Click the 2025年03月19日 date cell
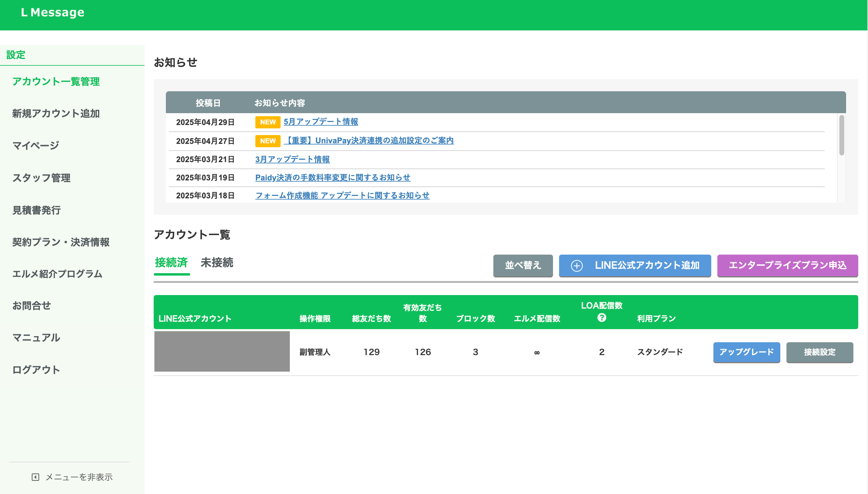The width and height of the screenshot is (868, 494). click(x=205, y=177)
